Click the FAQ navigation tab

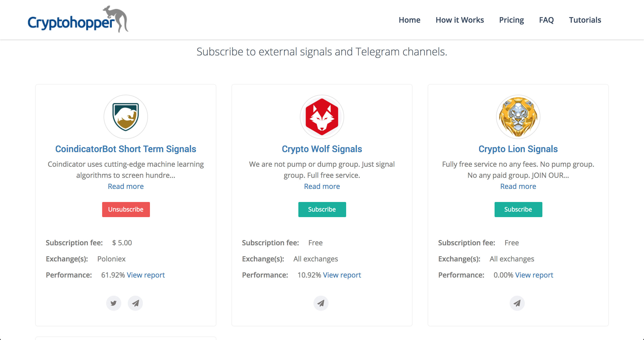[x=546, y=20]
